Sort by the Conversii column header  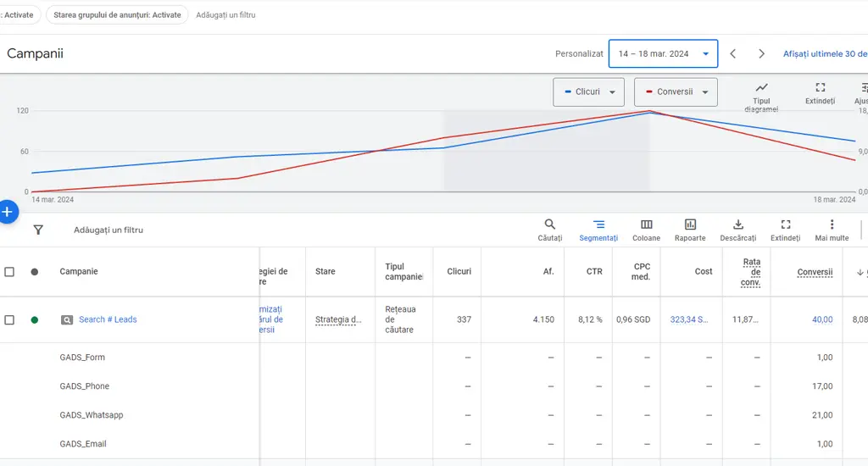[x=815, y=272]
